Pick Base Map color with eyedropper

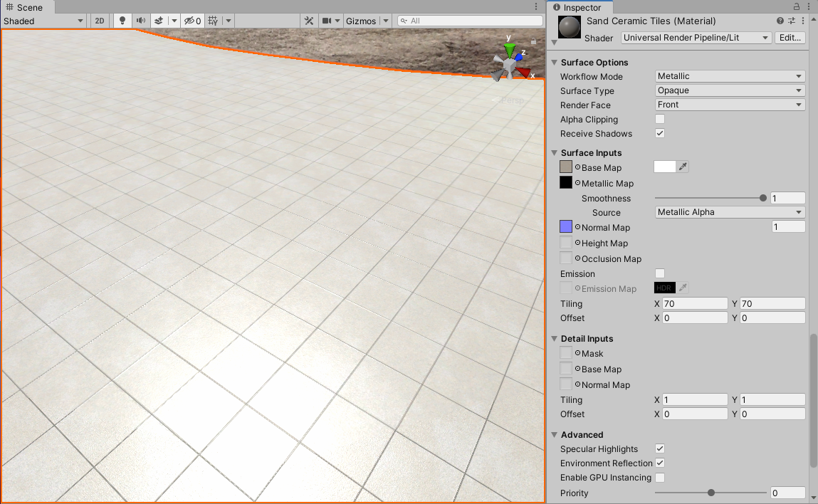click(x=682, y=167)
